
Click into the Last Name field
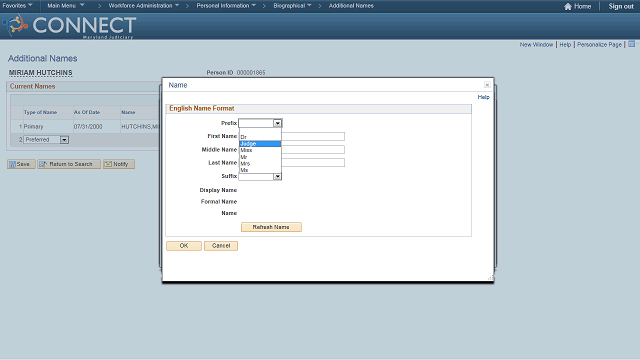313,163
